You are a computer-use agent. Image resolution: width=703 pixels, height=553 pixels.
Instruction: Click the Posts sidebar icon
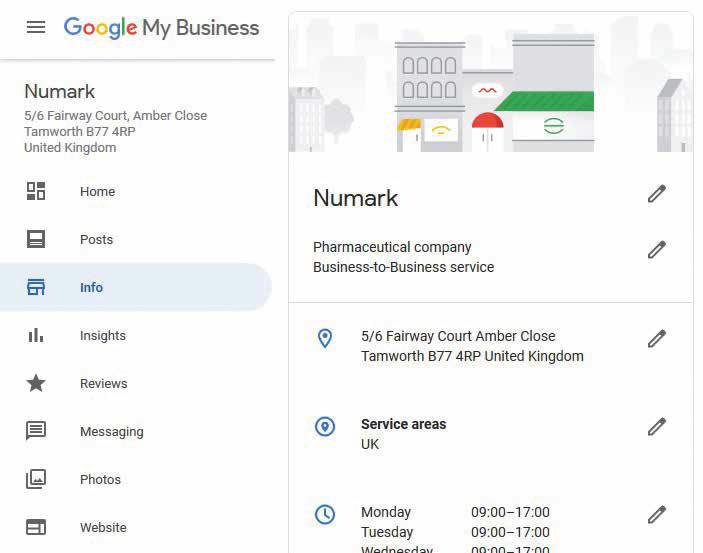coord(36,239)
